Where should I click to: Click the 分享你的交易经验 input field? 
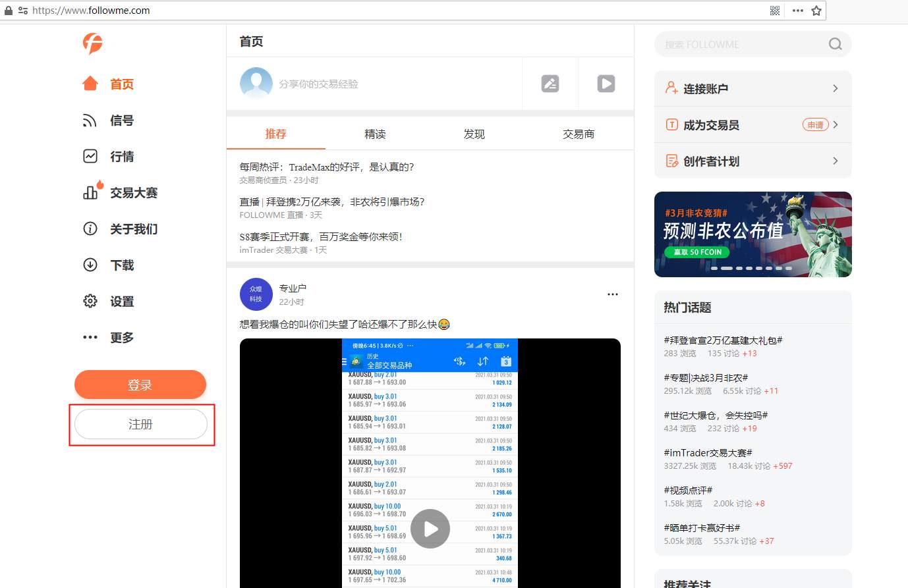pyautogui.click(x=318, y=84)
